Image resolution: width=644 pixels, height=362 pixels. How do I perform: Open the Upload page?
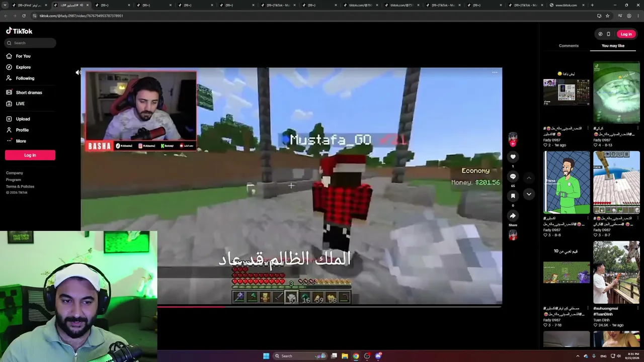18,119
